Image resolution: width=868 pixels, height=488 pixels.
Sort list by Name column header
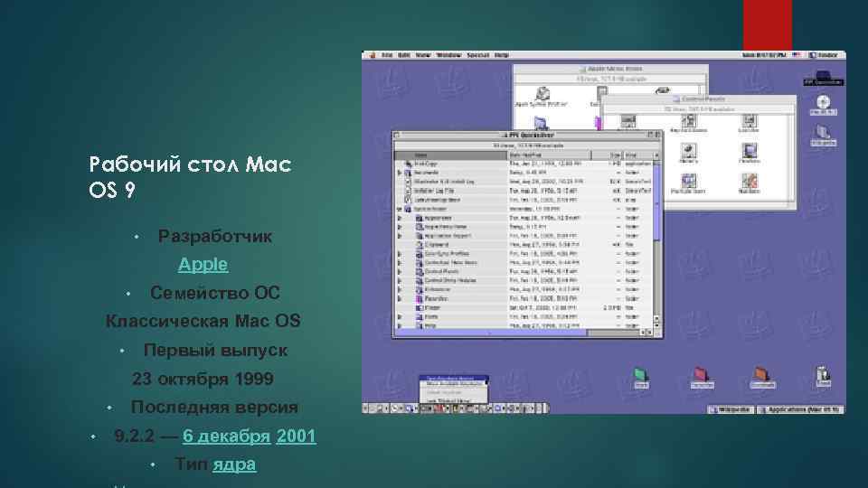[x=451, y=155]
